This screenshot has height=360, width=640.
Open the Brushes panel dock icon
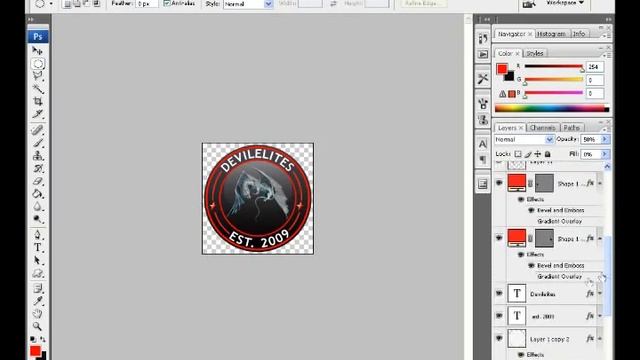tap(483, 104)
